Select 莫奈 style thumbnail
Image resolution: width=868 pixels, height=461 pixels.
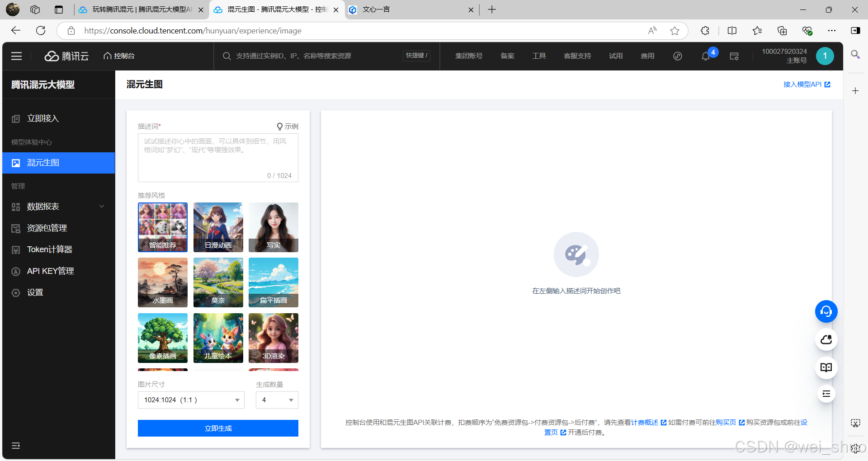coord(218,282)
